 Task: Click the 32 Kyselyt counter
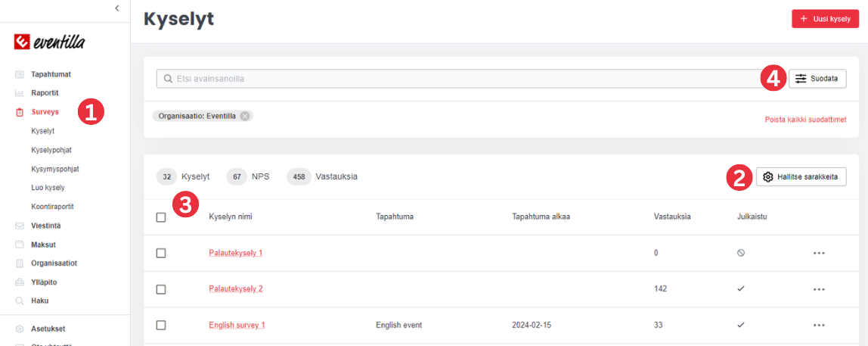(x=183, y=177)
